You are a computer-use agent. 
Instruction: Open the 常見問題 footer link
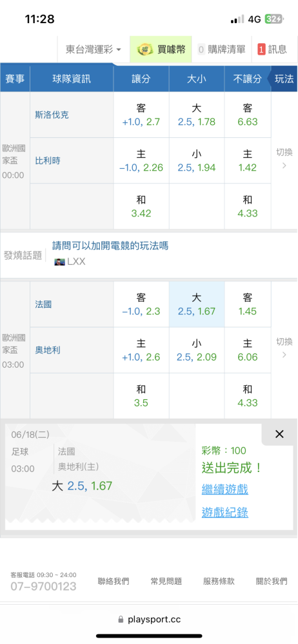click(x=166, y=581)
